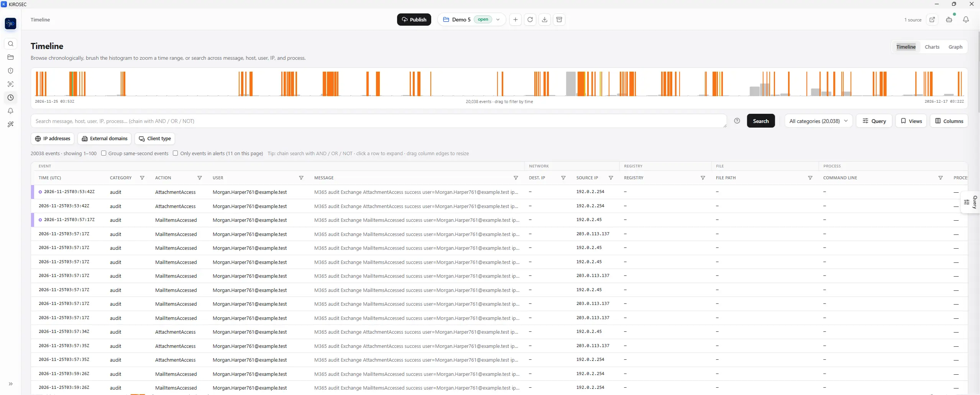Open the shield icon in left sidebar
980x395 pixels.
click(11, 70)
